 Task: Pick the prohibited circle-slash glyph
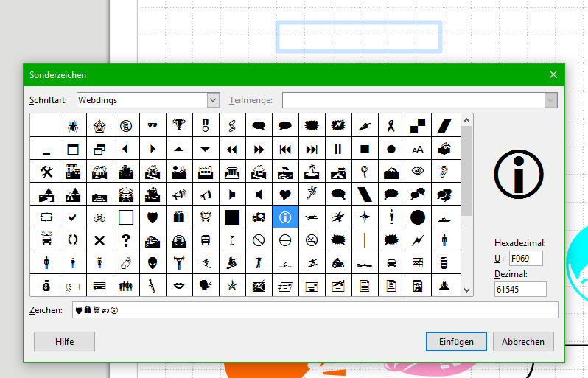click(259, 240)
